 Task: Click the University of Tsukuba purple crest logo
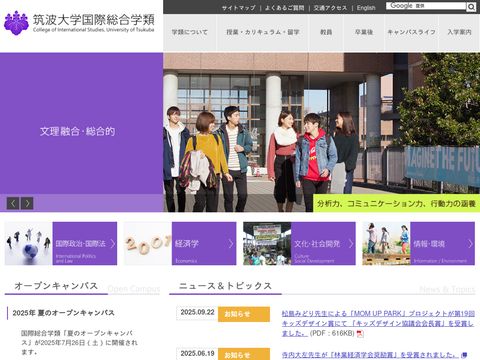tap(16, 23)
